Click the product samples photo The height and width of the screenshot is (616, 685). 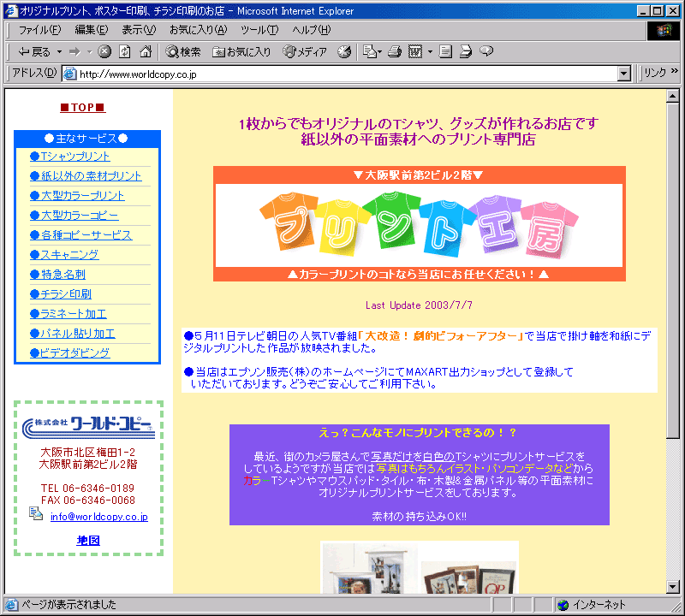[x=420, y=567]
